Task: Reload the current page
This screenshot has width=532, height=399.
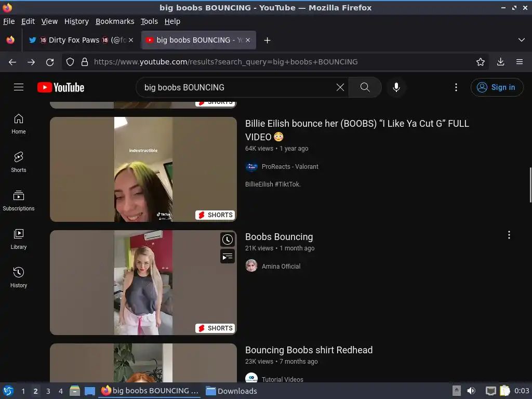Action: [x=50, y=62]
